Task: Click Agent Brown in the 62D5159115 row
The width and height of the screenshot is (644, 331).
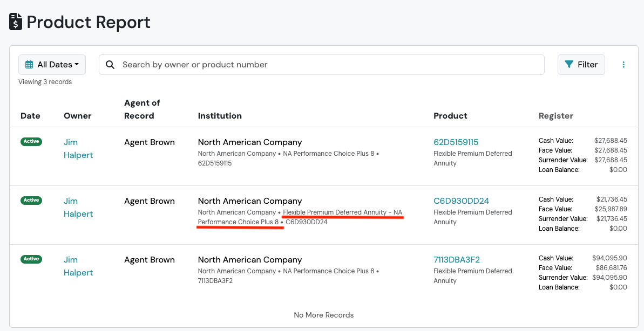Action: pos(150,142)
